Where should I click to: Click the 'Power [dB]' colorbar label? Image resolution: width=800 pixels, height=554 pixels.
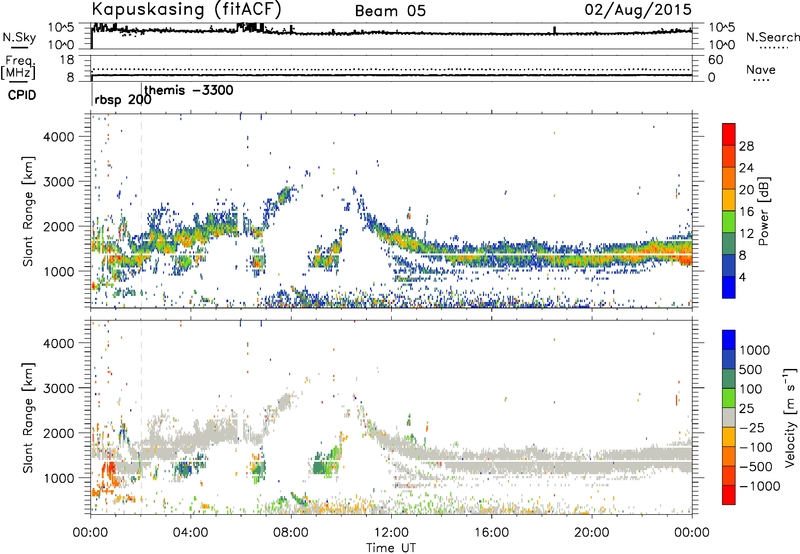coord(764,211)
